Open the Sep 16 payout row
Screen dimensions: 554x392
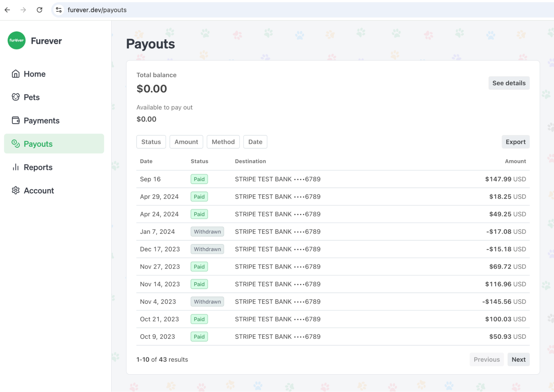click(x=333, y=179)
